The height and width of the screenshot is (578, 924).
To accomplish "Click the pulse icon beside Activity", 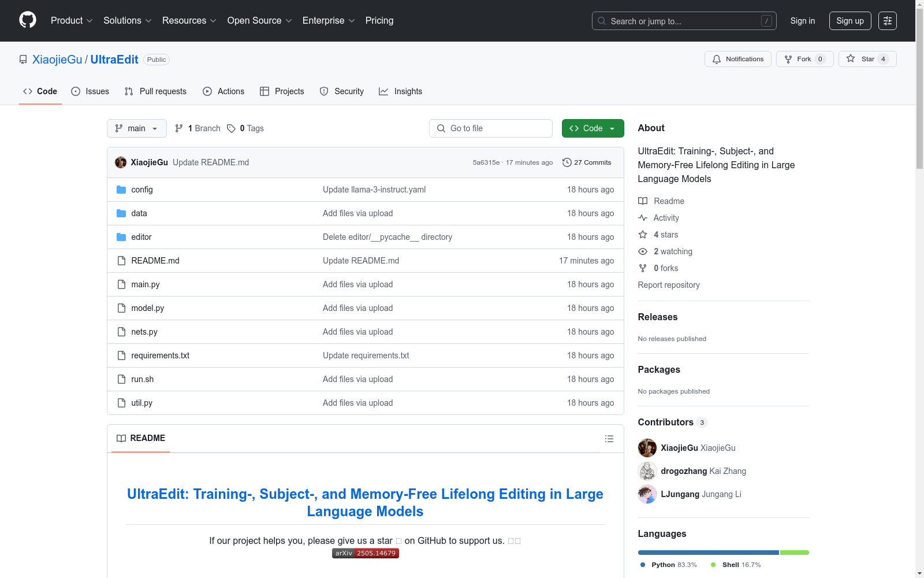I will [x=643, y=218].
